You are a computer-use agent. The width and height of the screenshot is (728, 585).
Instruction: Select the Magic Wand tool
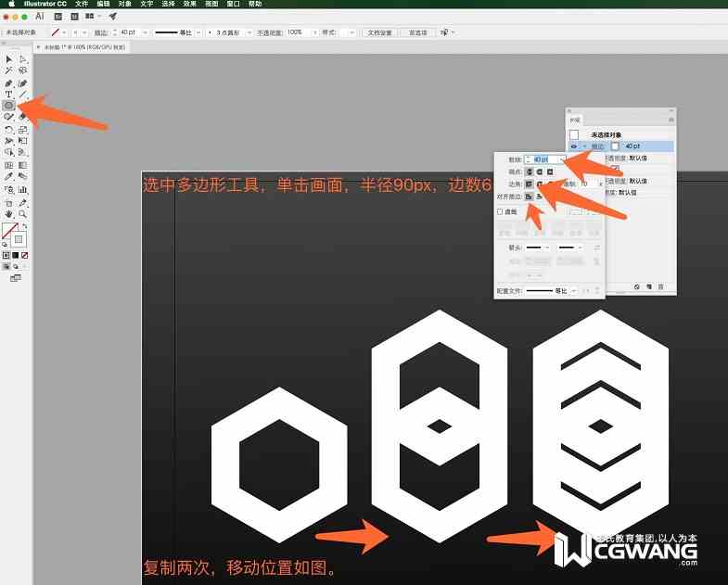tap(8, 70)
